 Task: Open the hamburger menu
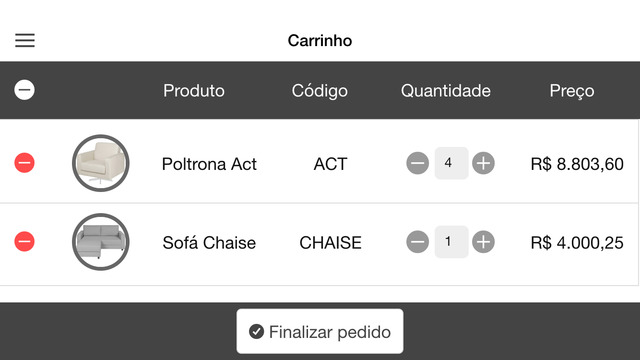pyautogui.click(x=25, y=40)
